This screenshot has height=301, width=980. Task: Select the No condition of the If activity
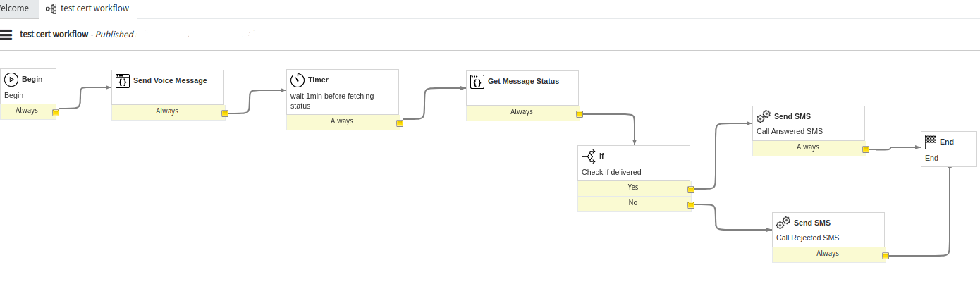pyautogui.click(x=632, y=203)
